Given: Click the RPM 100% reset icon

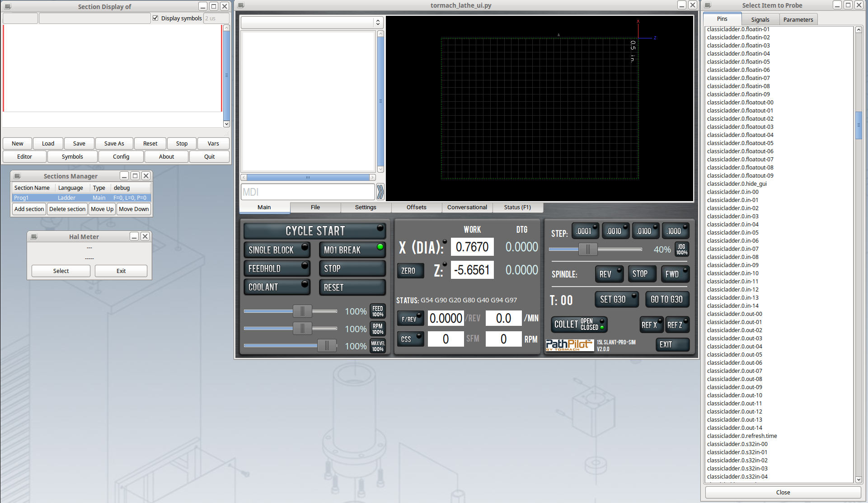Looking at the screenshot, I should [x=378, y=329].
